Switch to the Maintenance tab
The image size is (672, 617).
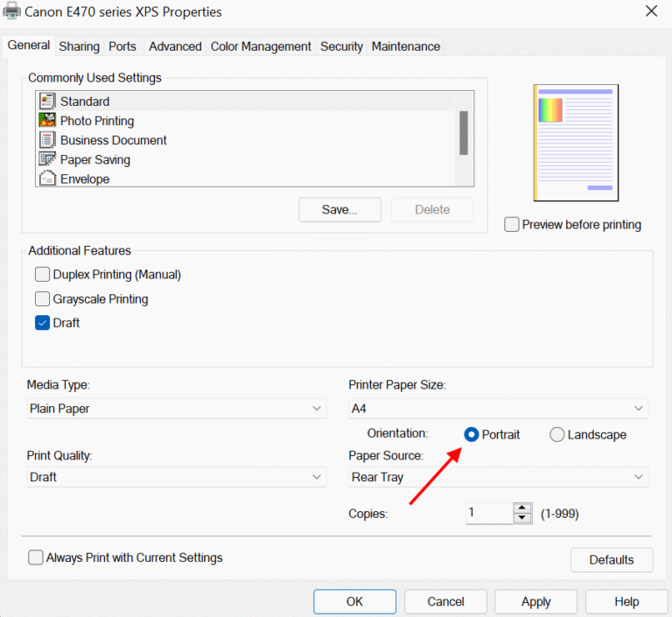pyautogui.click(x=405, y=46)
